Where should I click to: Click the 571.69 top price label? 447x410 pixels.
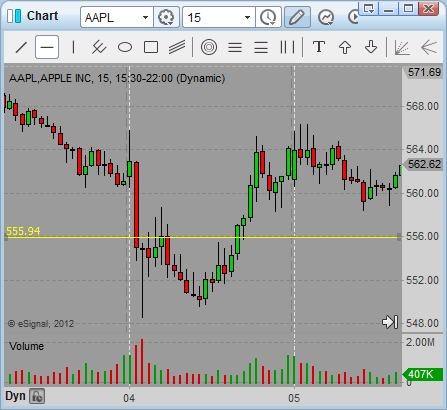[x=424, y=72]
